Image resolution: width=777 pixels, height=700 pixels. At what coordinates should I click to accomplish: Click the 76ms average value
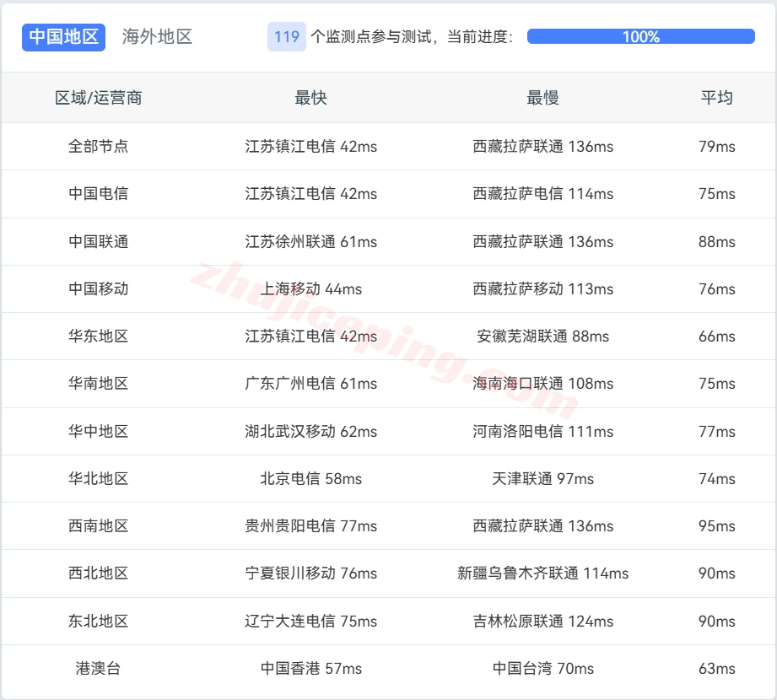(x=716, y=288)
